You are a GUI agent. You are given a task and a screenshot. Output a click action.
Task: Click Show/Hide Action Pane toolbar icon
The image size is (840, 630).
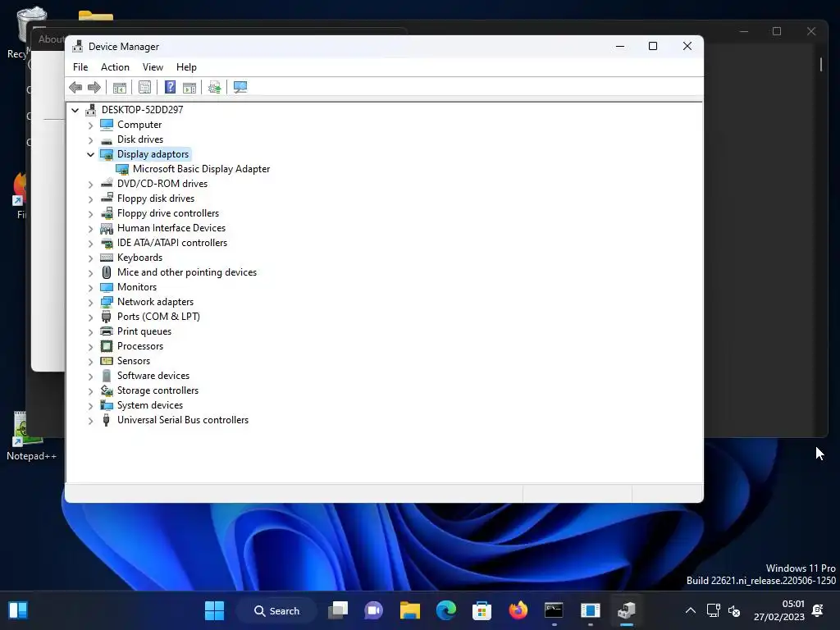[189, 87]
